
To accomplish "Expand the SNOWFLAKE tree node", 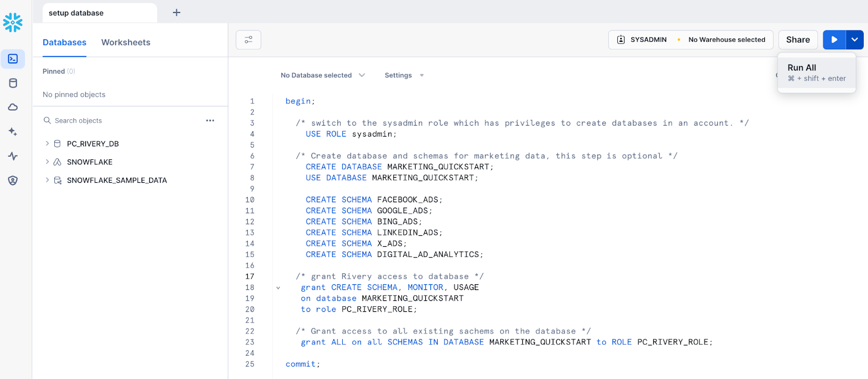I will point(47,162).
